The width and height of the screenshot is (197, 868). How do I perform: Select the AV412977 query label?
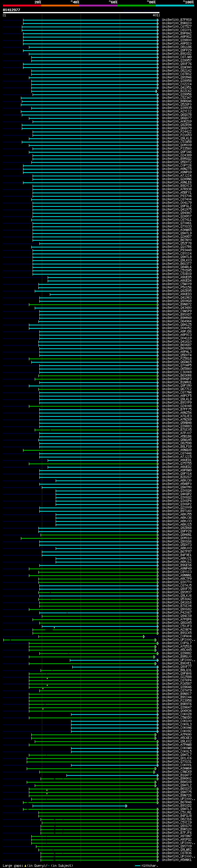pyautogui.click(x=11, y=10)
